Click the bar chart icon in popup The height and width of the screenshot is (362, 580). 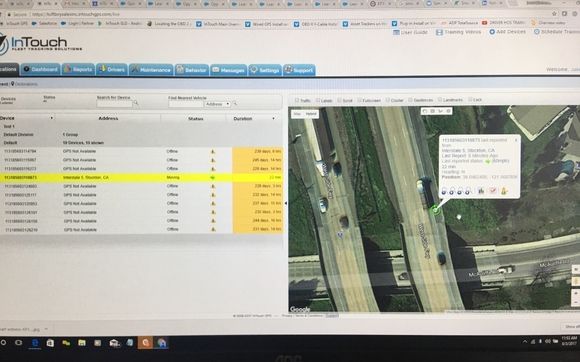(481, 190)
